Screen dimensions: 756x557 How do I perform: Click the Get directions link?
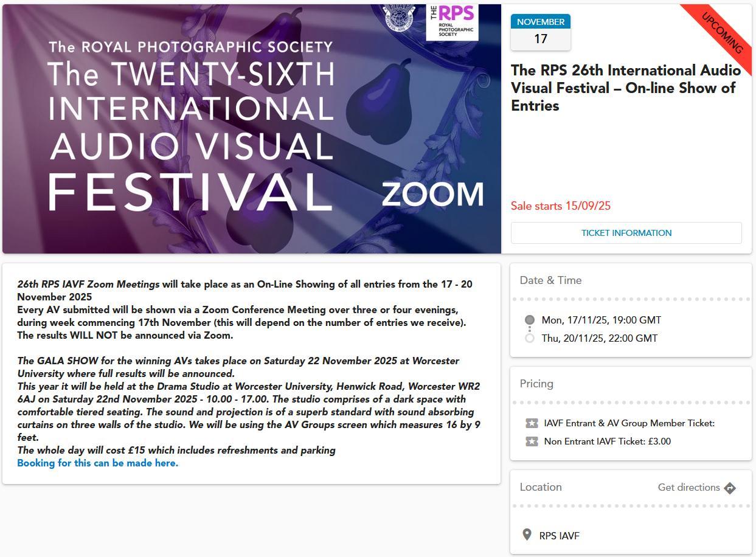688,487
